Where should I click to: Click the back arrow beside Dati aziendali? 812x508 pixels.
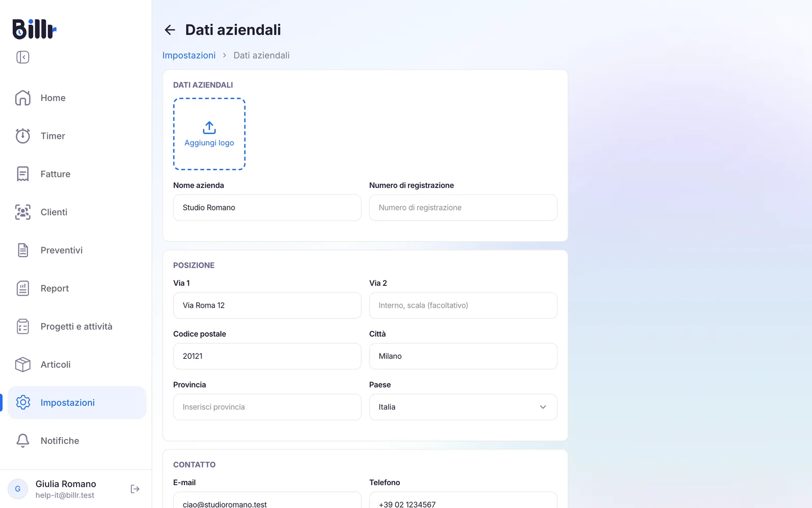tap(170, 30)
